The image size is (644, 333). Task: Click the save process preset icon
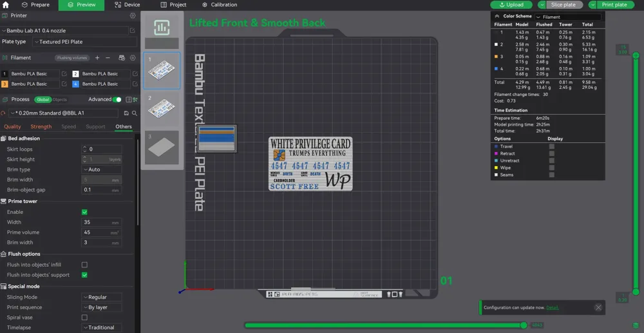point(126,113)
